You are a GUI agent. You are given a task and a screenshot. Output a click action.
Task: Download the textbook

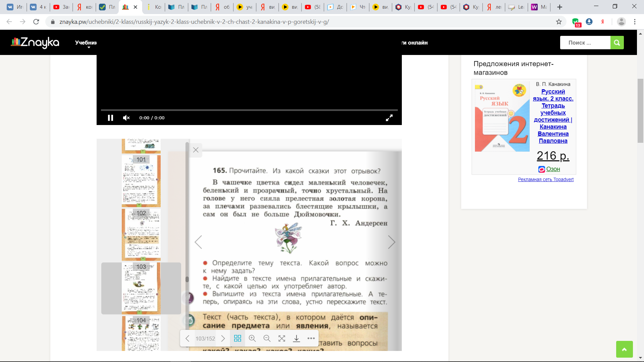pyautogui.click(x=297, y=339)
